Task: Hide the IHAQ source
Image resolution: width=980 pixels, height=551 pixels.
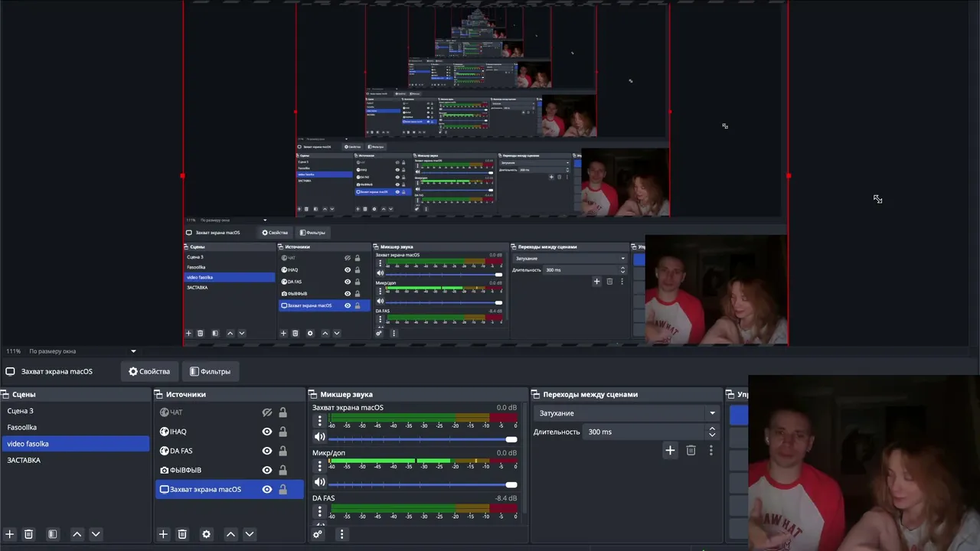Action: (267, 432)
